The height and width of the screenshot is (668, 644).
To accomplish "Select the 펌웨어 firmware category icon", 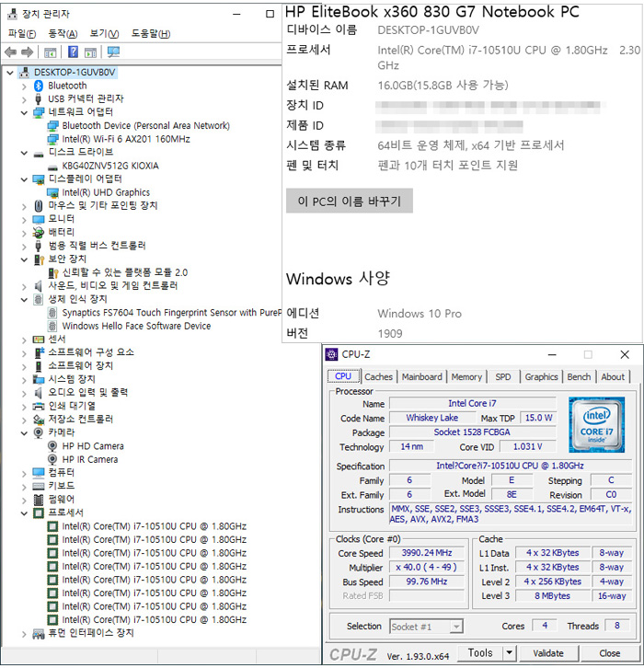I will coord(39,500).
